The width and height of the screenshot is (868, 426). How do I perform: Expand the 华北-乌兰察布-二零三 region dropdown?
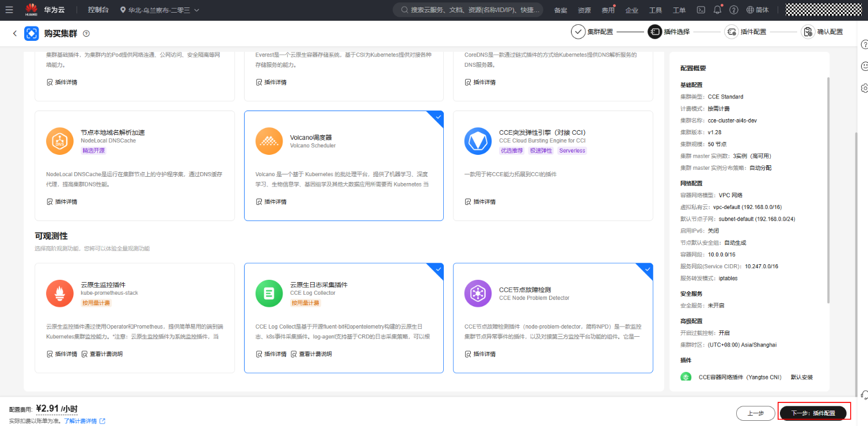[x=159, y=10]
